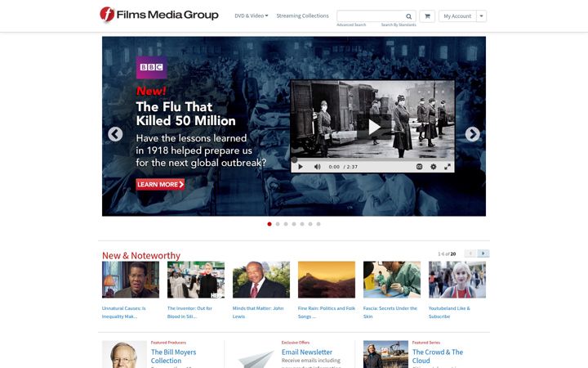
Task: Click the paper airplane newsletter icon
Action: 256,359
